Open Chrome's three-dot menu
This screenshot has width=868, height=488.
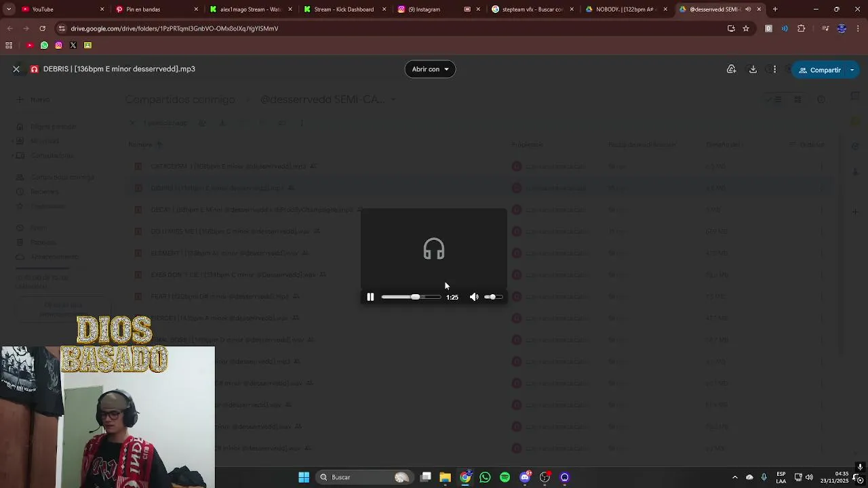(859, 28)
